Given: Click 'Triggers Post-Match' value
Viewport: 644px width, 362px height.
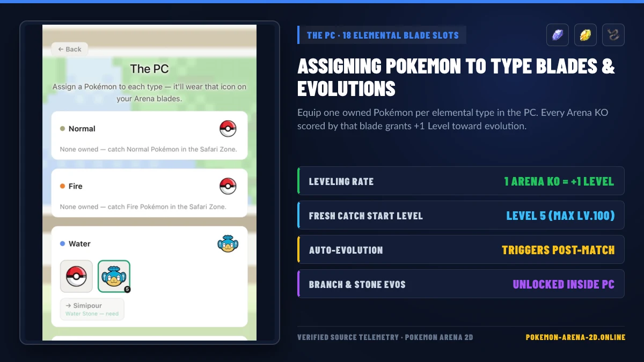Looking at the screenshot, I should pos(558,250).
